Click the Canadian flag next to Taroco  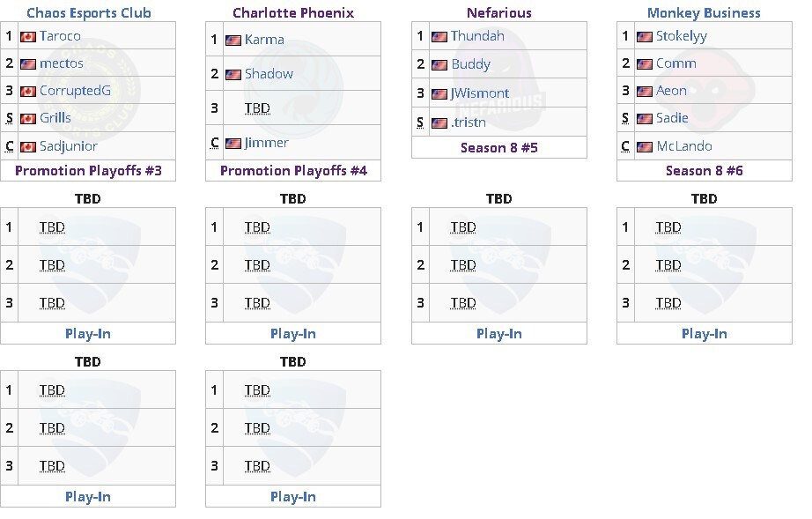28,37
